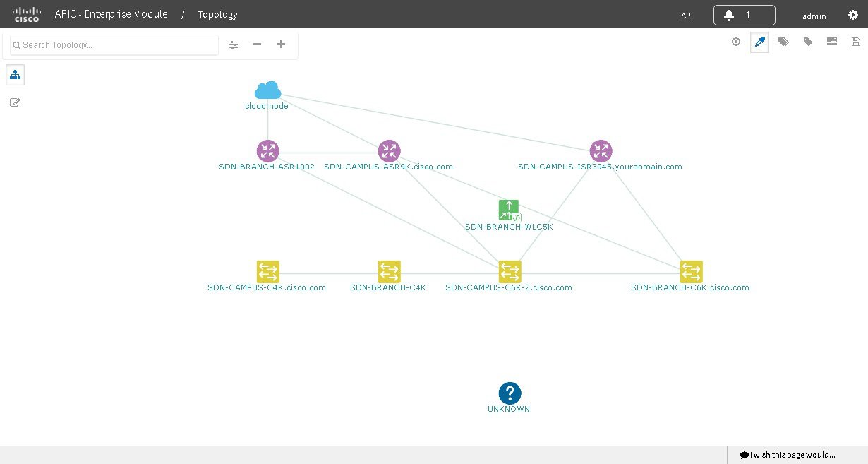
Task: Click the single tag icon
Action: [808, 42]
